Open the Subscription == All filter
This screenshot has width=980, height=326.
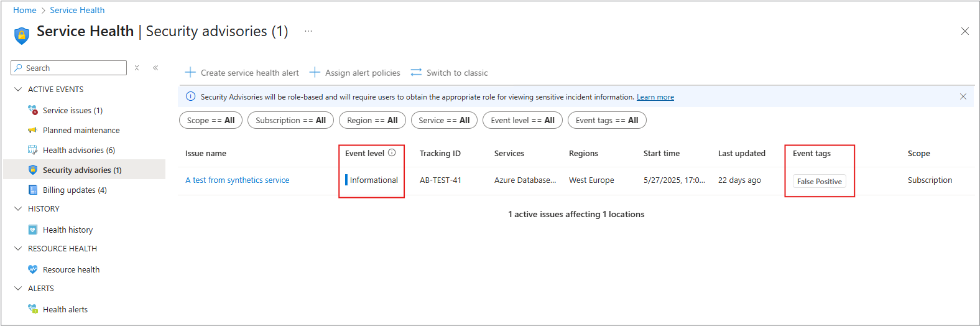point(290,120)
